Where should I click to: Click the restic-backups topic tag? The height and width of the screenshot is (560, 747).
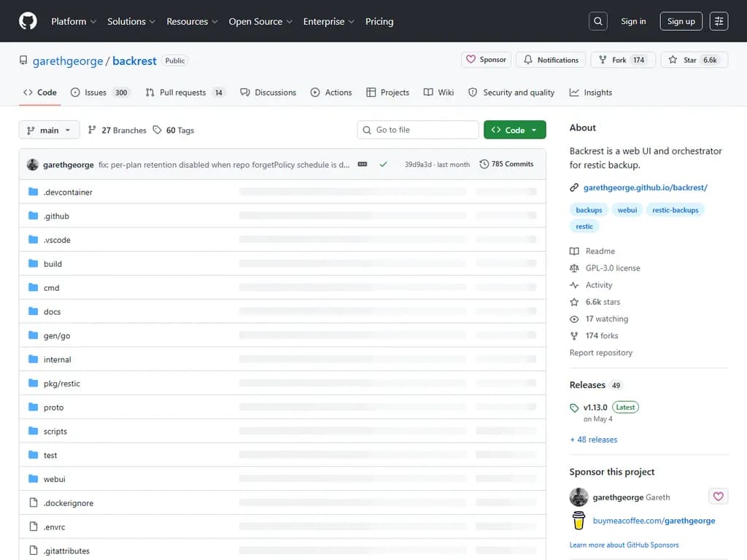[675, 210]
